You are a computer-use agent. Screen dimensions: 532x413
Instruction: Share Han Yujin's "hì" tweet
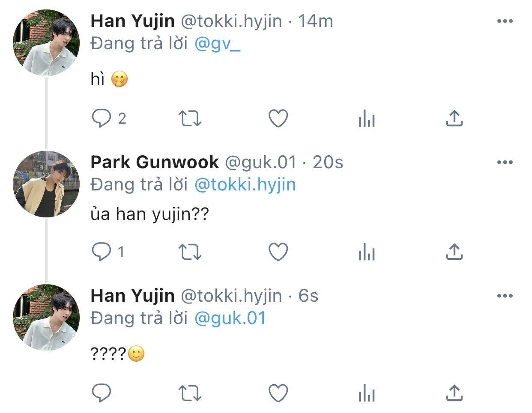(x=454, y=119)
